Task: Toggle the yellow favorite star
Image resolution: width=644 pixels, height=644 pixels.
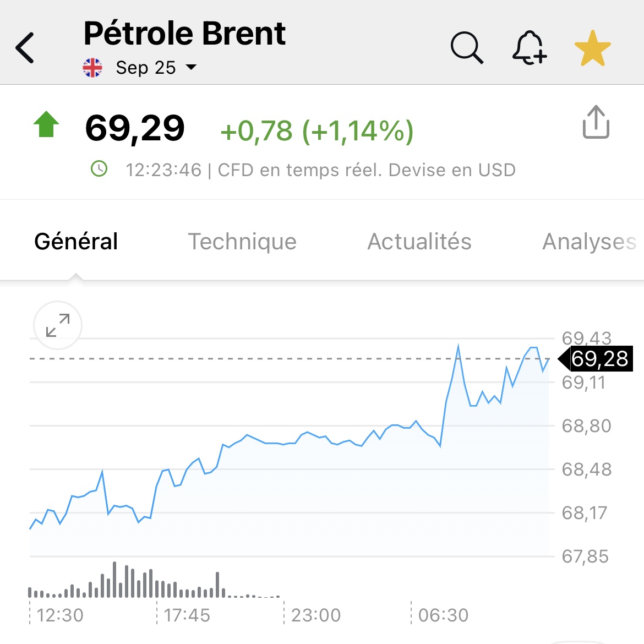Action: 592,48
